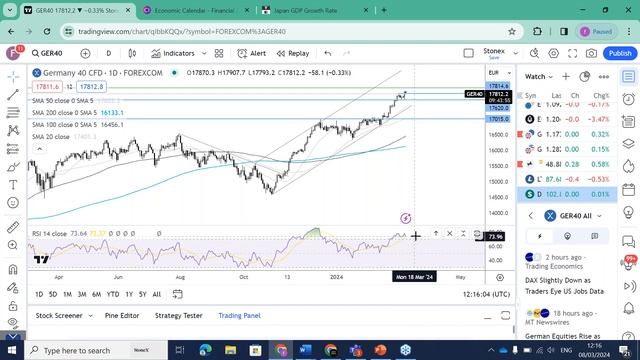Screen dimensions: 640x360
Task: Open go to date calendar icon
Action: [x=178, y=294]
